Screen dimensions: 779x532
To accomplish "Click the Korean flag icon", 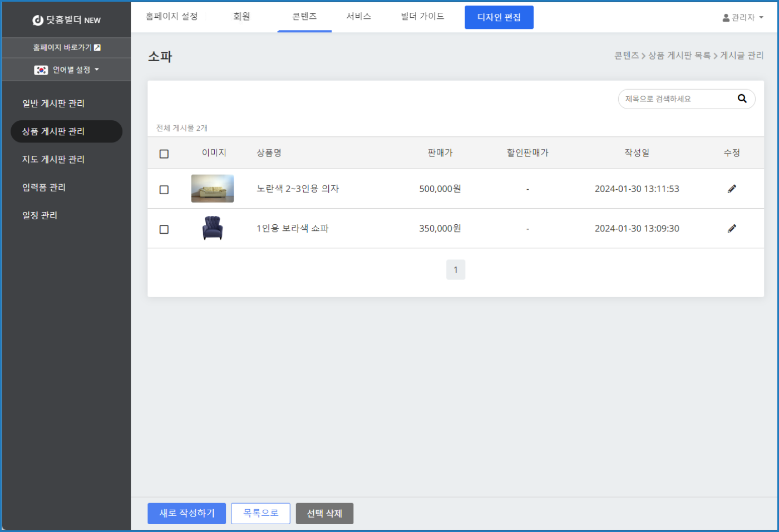I will click(41, 70).
